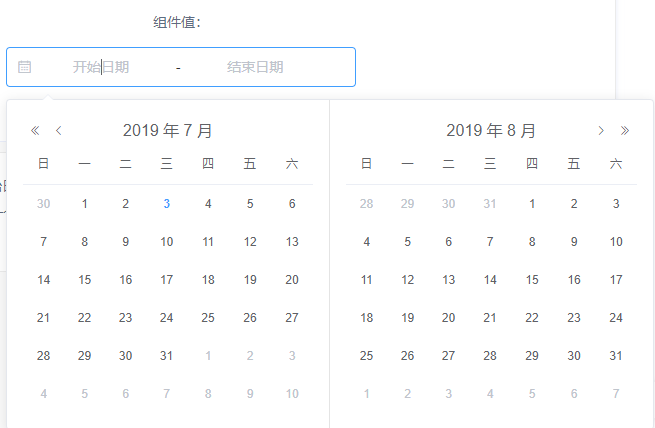Pick August 18 in right calendar
This screenshot has width=655, height=428.
coord(366,318)
